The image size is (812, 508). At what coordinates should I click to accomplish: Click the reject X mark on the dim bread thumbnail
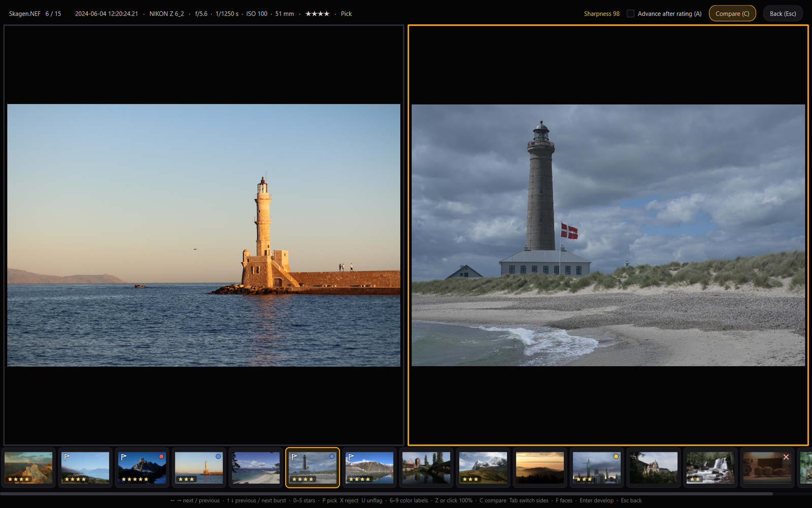(786, 457)
